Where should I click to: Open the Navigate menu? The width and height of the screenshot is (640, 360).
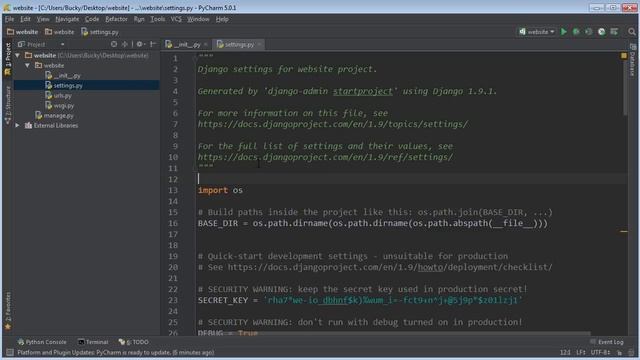[x=67, y=19]
